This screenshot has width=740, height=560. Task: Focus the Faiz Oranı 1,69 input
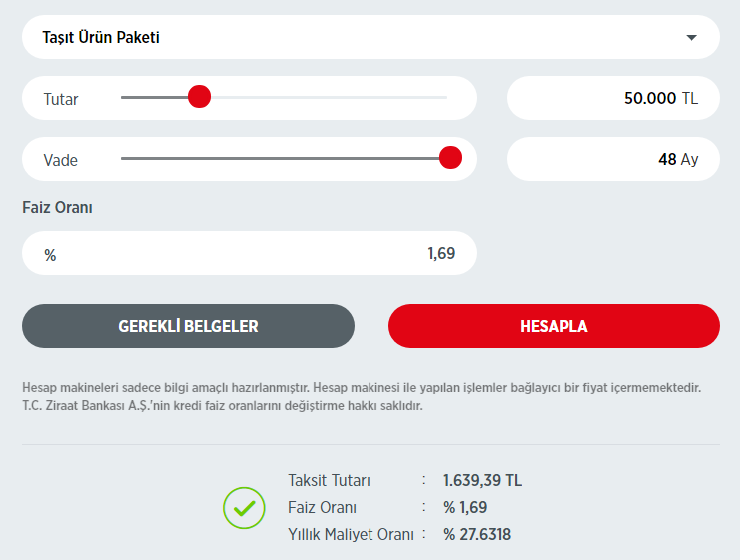pyautogui.click(x=250, y=253)
